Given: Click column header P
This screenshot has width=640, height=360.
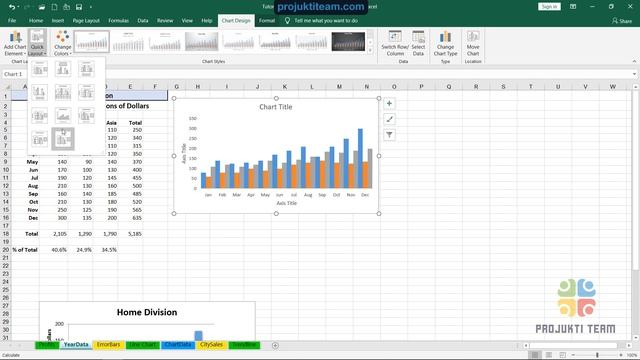Looking at the screenshot, I should [421, 87].
